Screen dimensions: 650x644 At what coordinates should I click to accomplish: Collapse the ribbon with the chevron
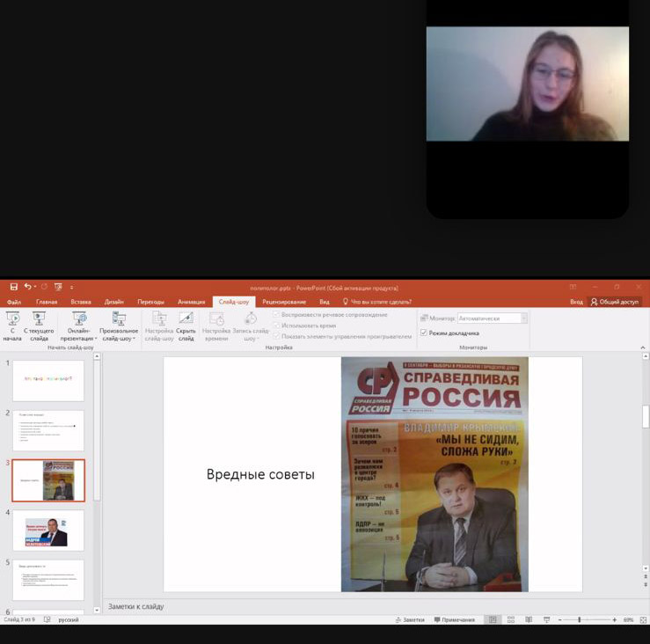pos(643,348)
